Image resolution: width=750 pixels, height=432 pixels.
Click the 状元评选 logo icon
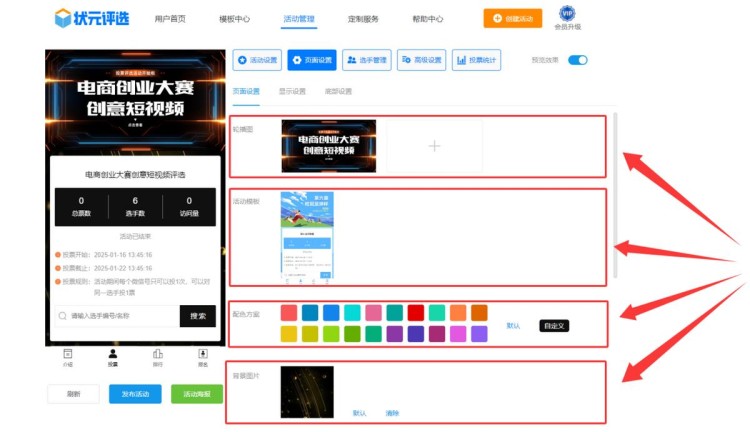(63, 18)
